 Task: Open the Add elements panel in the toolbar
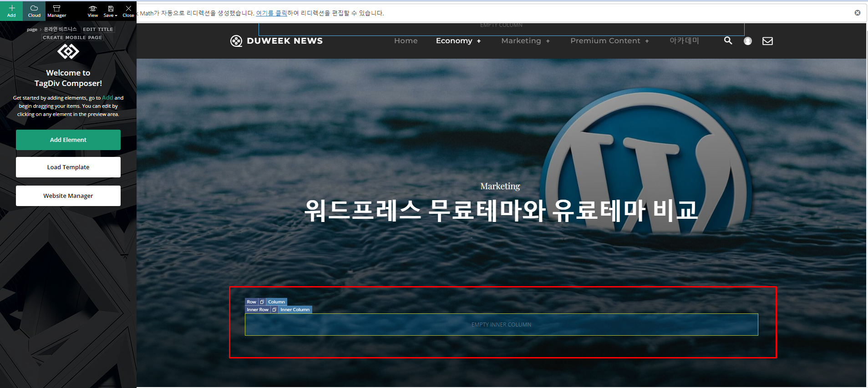11,11
